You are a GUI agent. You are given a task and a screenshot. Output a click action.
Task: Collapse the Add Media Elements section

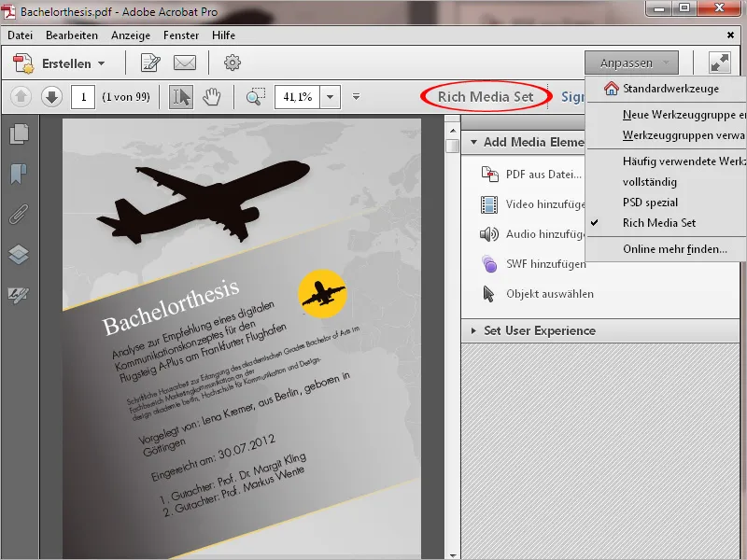(473, 142)
